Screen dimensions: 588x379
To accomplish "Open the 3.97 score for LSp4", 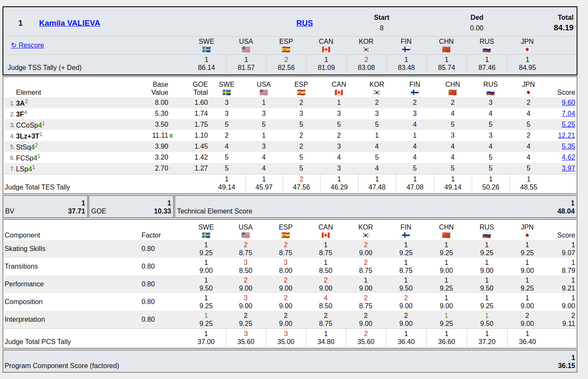I will pyautogui.click(x=568, y=168).
